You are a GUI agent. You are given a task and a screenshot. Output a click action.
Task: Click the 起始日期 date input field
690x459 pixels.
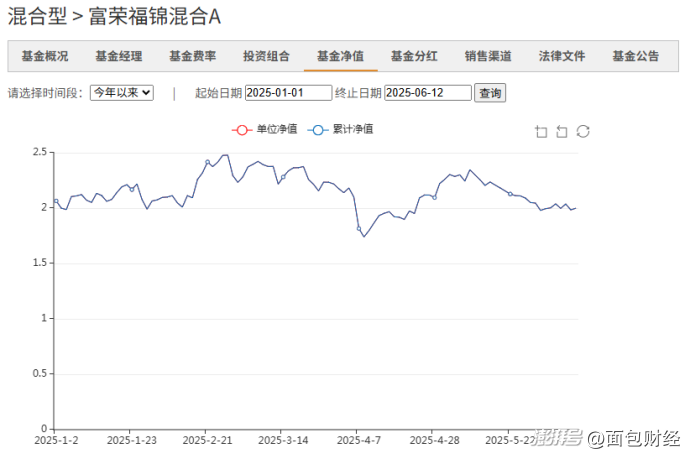pyautogui.click(x=288, y=93)
